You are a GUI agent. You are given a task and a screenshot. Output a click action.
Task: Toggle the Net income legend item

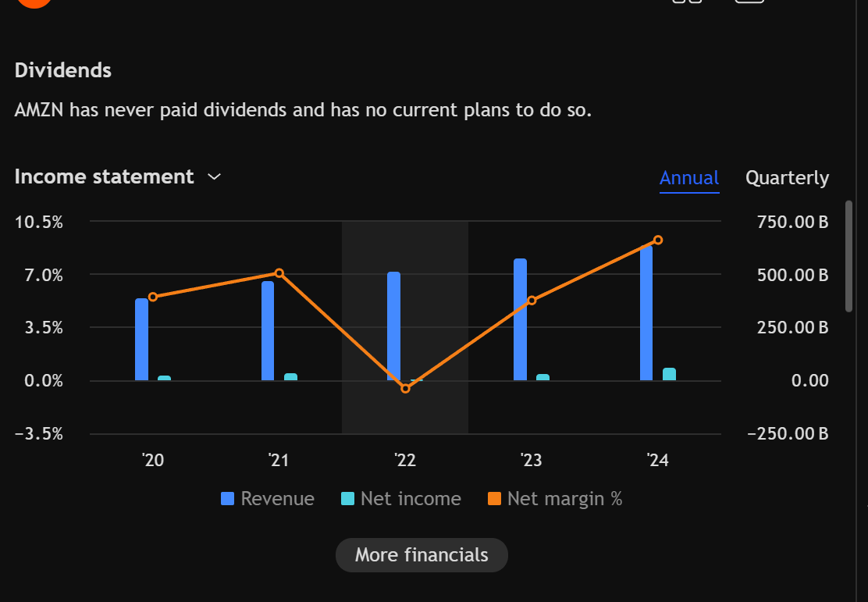[x=400, y=498]
